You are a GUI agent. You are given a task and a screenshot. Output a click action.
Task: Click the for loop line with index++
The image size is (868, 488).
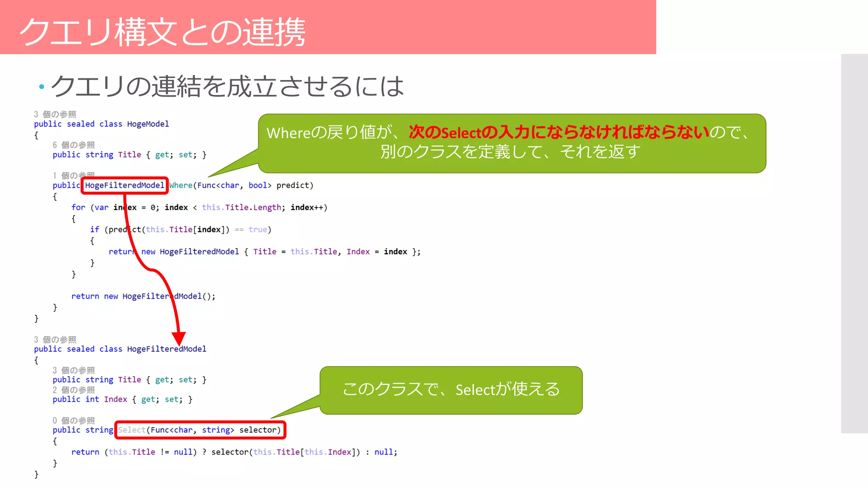click(x=199, y=208)
